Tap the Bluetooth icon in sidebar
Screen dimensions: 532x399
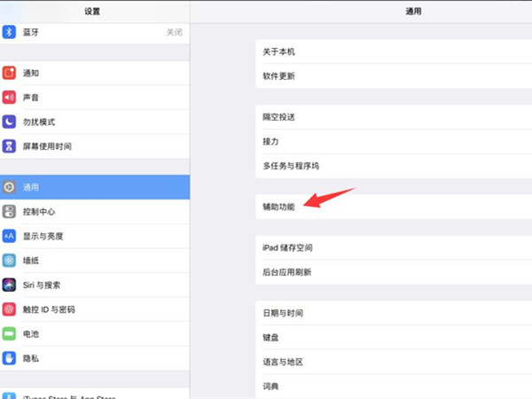pos(10,32)
